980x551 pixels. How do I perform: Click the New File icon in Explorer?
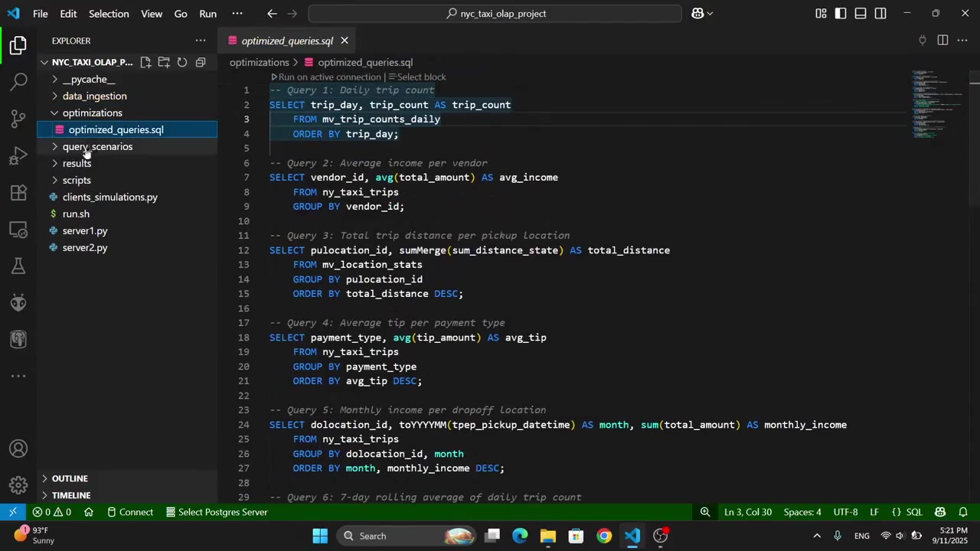click(145, 62)
